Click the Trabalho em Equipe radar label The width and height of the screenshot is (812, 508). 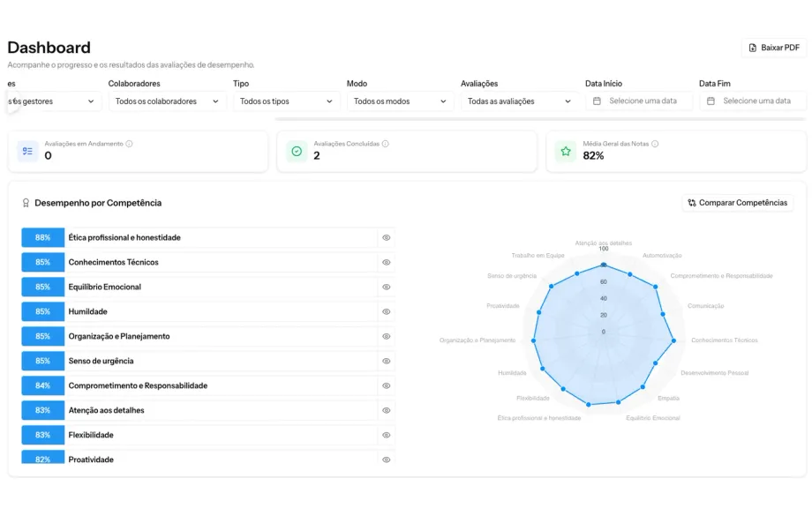pos(538,256)
